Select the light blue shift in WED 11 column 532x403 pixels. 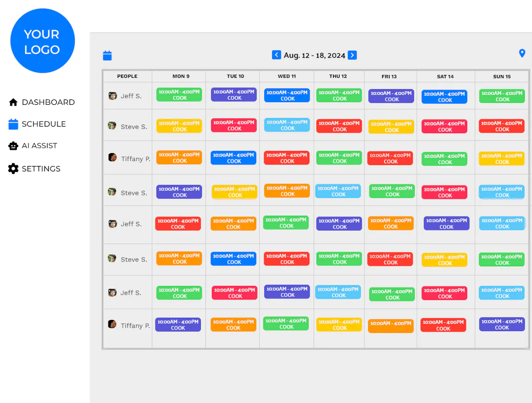(x=287, y=125)
